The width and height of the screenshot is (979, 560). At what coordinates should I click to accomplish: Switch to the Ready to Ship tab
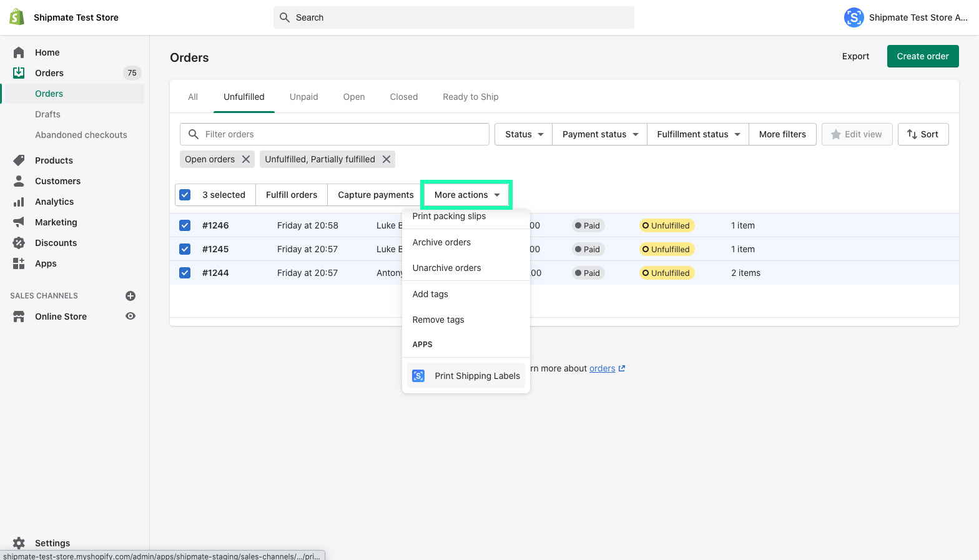click(471, 97)
